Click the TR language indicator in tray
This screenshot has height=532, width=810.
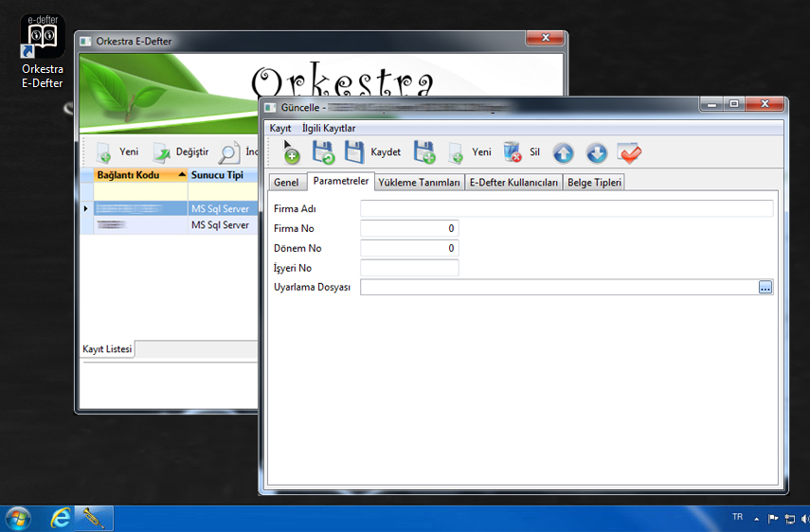tap(737, 517)
